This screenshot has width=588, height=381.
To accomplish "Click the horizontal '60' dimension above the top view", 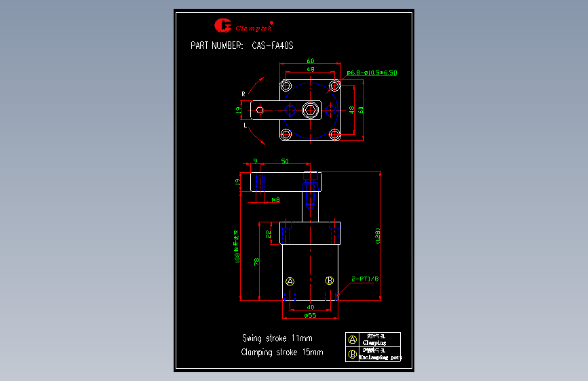I will 311,61.
